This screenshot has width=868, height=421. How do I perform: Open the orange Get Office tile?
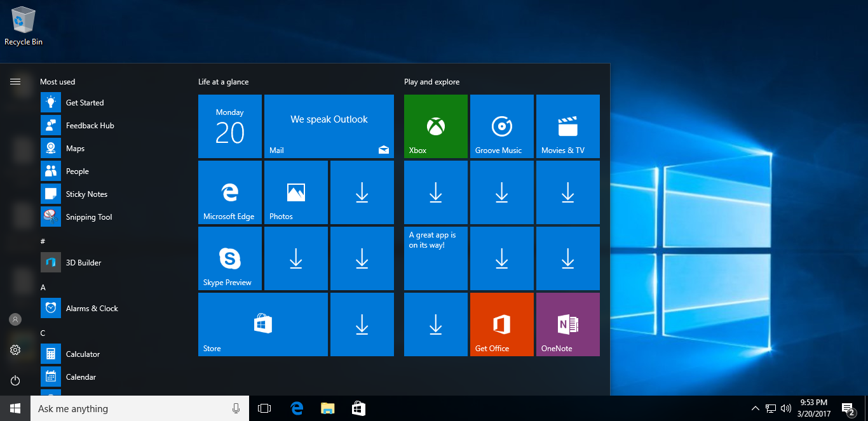click(502, 324)
